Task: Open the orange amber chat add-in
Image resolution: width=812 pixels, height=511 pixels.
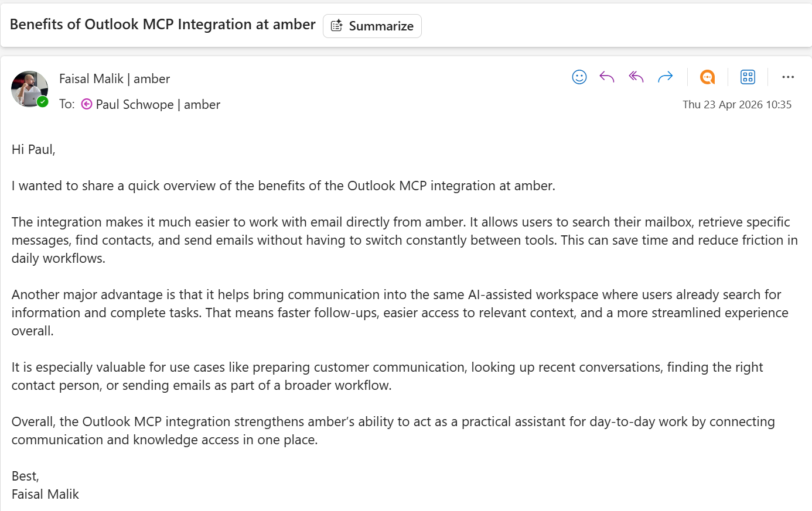Action: pos(708,77)
